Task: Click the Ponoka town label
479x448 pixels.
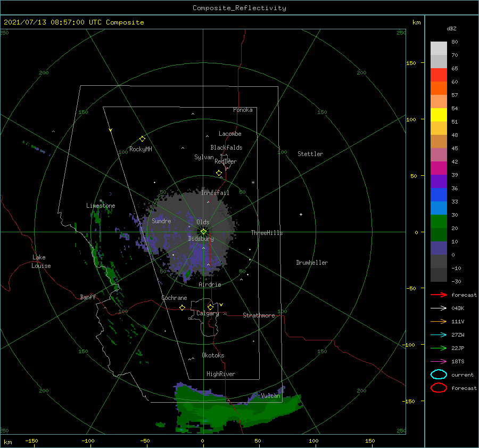Action: [x=243, y=110]
